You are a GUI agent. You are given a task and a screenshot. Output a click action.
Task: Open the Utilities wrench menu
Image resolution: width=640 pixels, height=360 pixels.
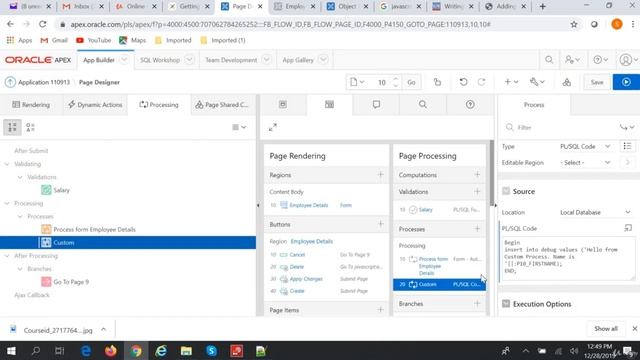(537, 82)
